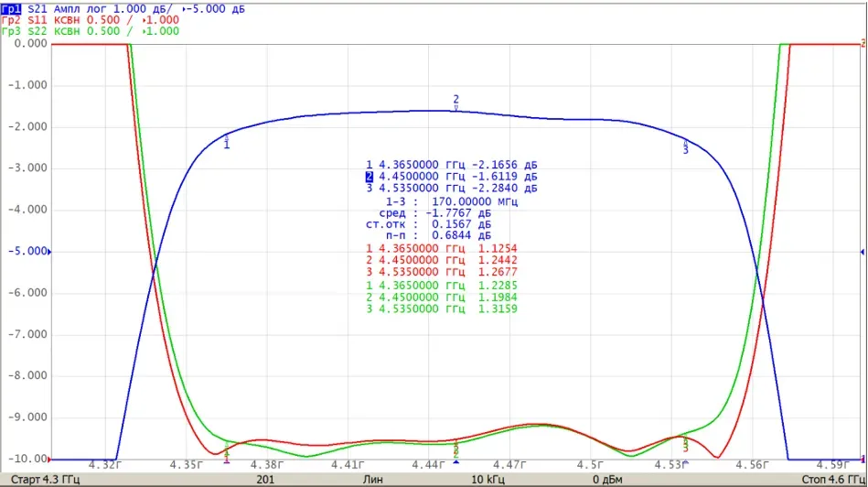Select blue marker 1 on the S21 curve
The image size is (868, 487).
[x=227, y=141]
